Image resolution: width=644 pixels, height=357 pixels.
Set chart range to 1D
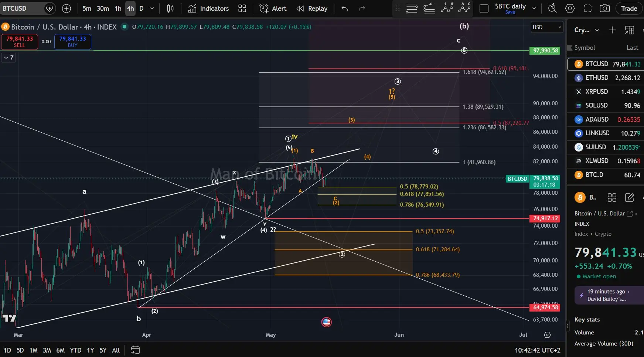tap(7, 350)
